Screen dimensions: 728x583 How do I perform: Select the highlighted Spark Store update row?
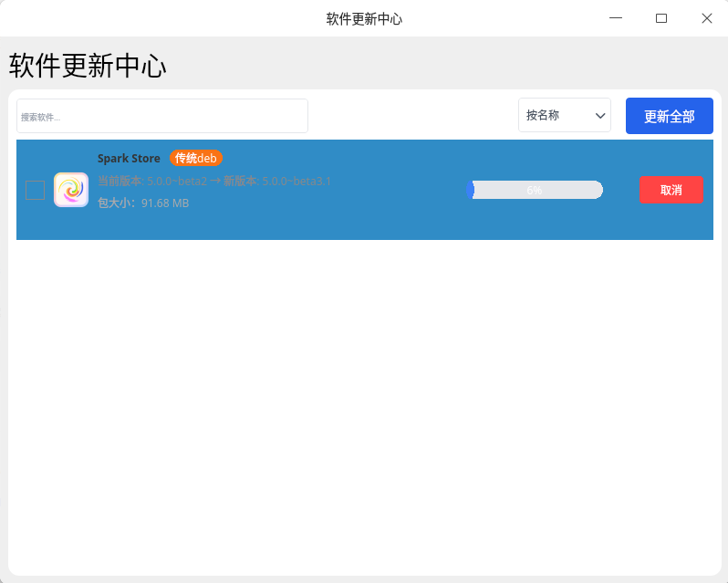[365, 190]
